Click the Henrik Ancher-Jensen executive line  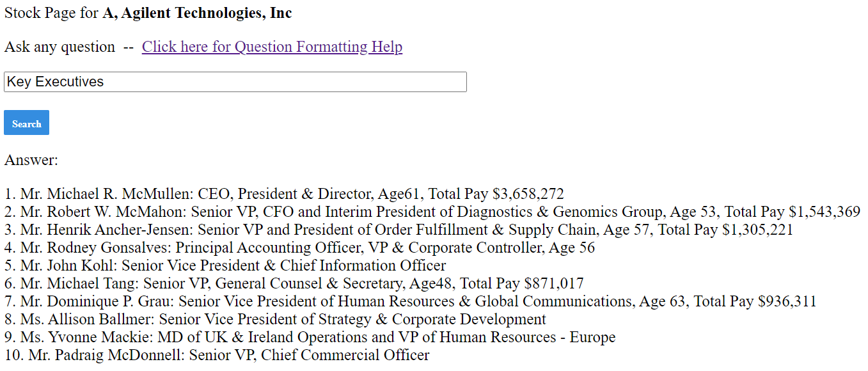coord(398,230)
